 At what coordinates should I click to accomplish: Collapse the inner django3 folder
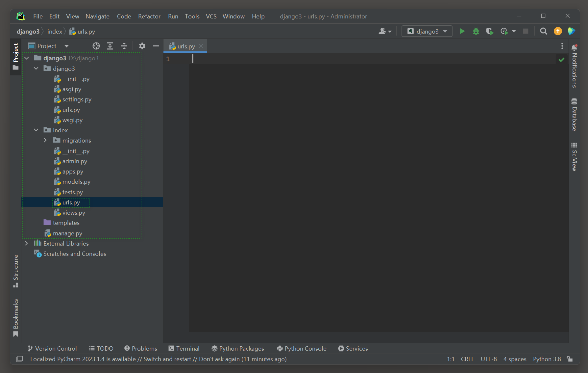tap(36, 68)
